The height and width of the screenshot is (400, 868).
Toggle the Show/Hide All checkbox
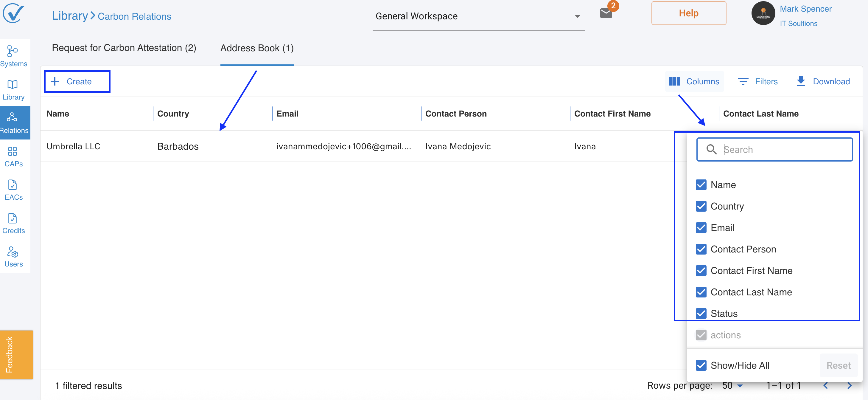coord(701,365)
